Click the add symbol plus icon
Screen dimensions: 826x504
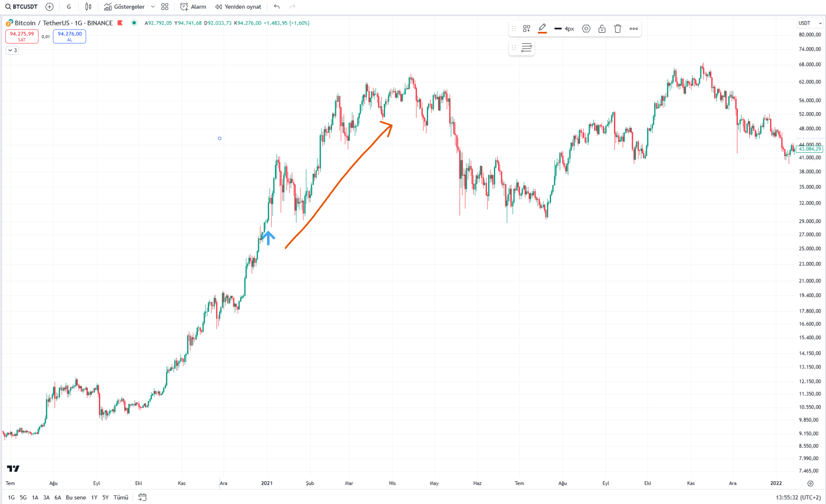tap(49, 6)
